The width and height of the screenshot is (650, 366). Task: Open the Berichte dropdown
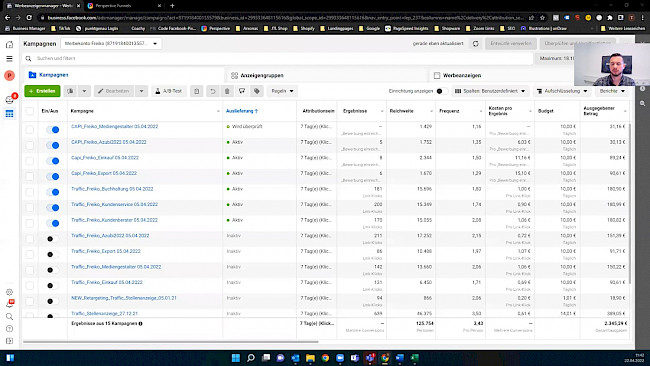pos(612,91)
